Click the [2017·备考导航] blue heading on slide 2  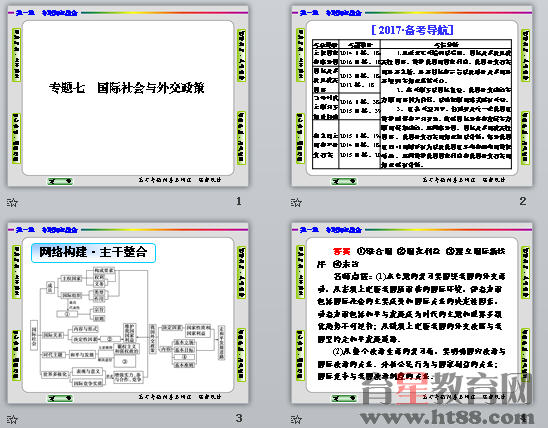pos(412,30)
